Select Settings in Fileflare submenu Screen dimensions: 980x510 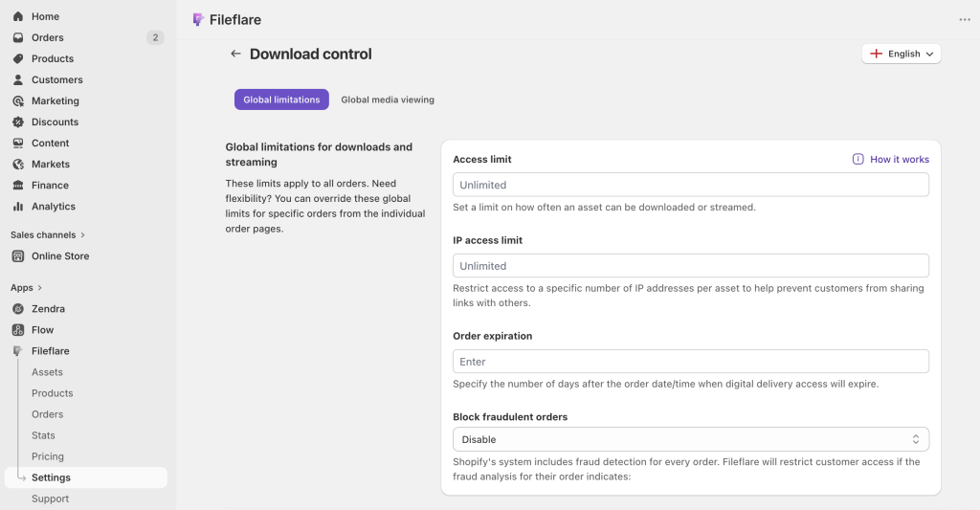[x=85, y=477]
